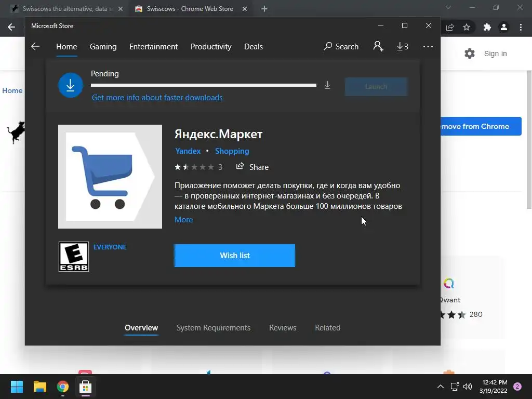The width and height of the screenshot is (532, 399).
Task: Expand description with More link
Action: (x=183, y=220)
